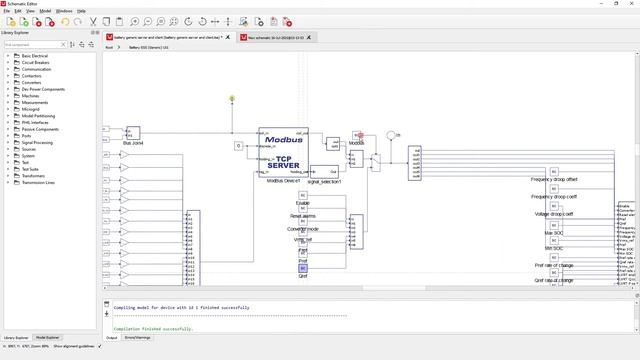Close the battery generic server schematic tab

228,37
